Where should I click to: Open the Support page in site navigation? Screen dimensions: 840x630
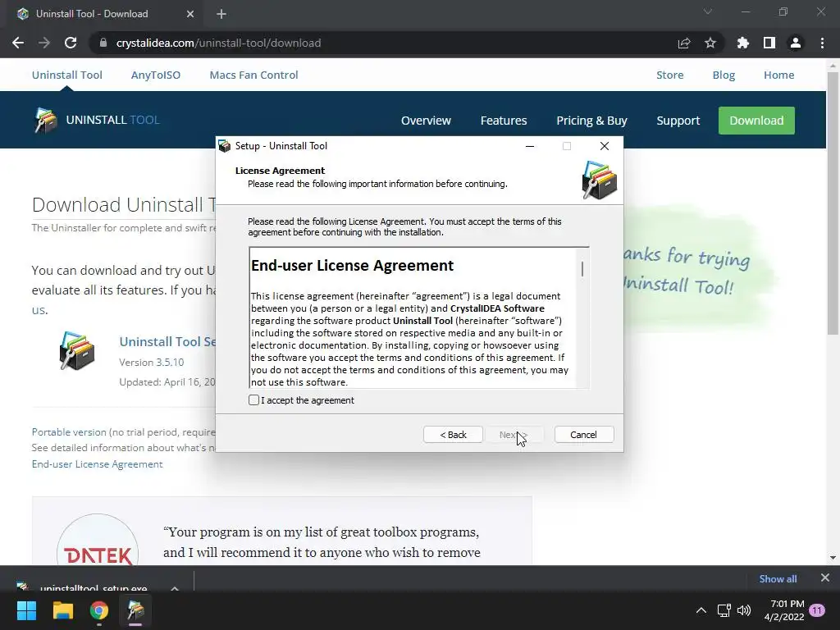678,121
